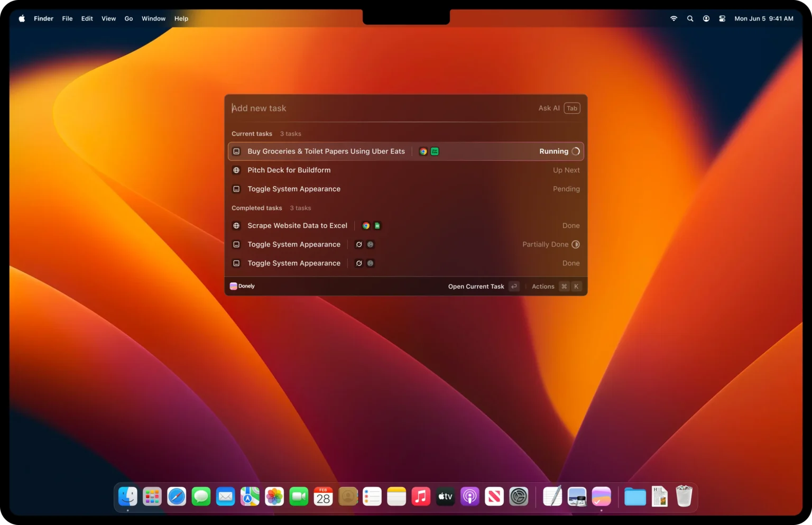Click the K key hint in footer
Viewport: 812px width, 525px height.
click(x=576, y=287)
